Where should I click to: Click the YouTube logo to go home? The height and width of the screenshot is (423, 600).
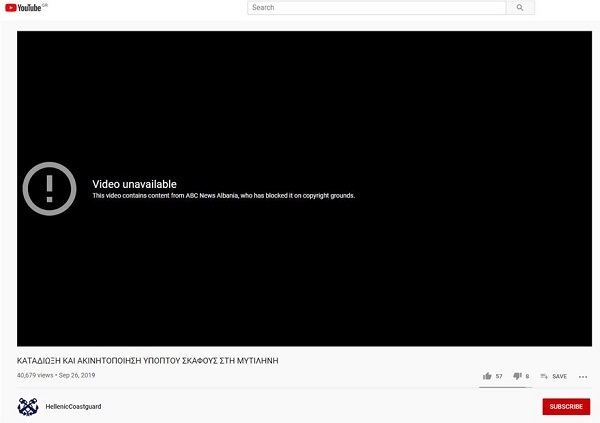pyautogui.click(x=27, y=8)
